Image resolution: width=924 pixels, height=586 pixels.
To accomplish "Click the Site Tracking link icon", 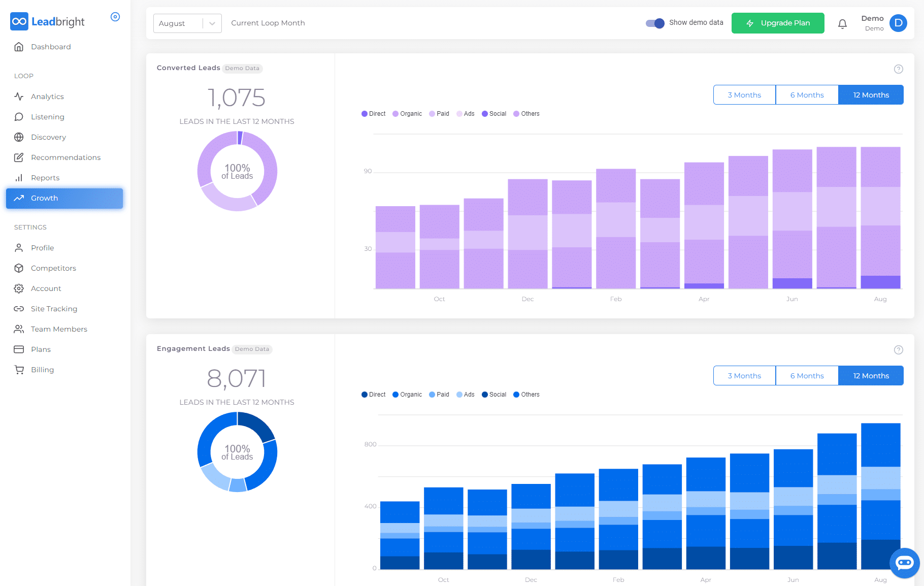I will tap(19, 309).
